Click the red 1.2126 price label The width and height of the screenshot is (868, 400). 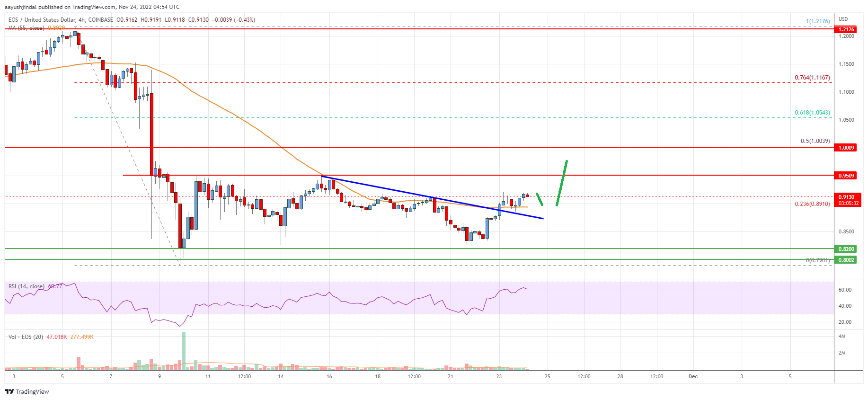pyautogui.click(x=846, y=29)
